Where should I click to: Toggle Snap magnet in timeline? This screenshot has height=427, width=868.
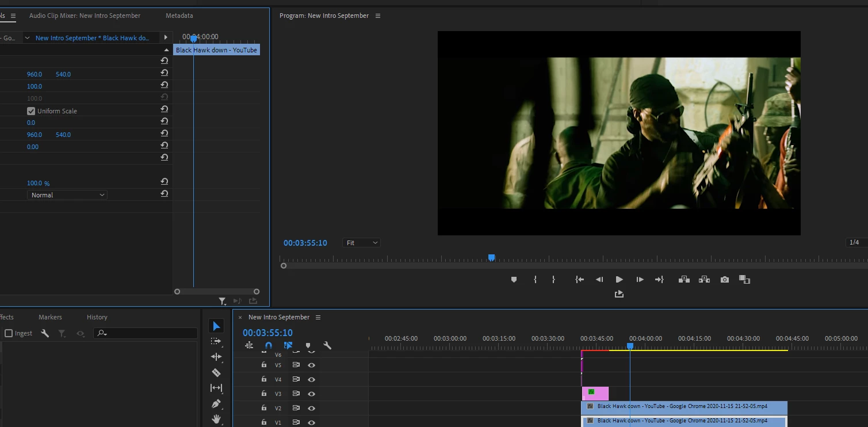click(269, 346)
